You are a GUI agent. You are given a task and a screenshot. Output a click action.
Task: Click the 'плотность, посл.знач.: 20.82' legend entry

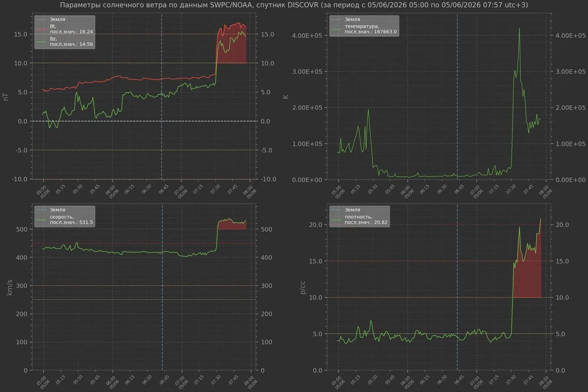[366, 219]
